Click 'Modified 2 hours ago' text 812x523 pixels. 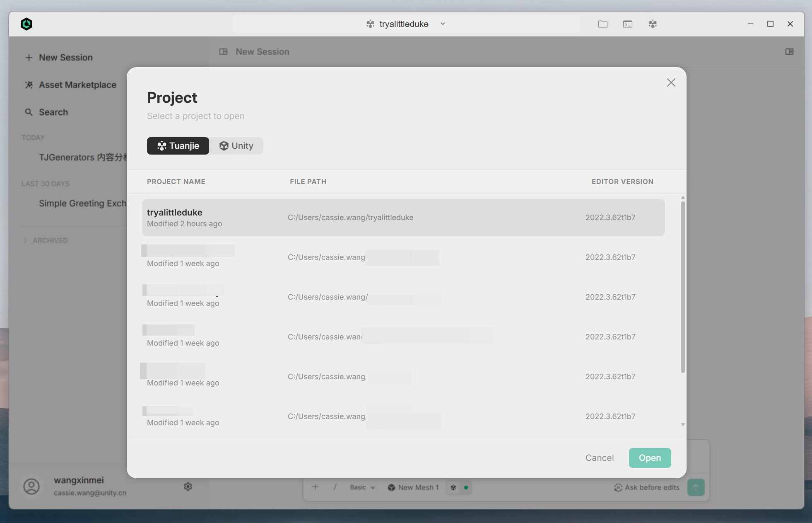point(184,224)
